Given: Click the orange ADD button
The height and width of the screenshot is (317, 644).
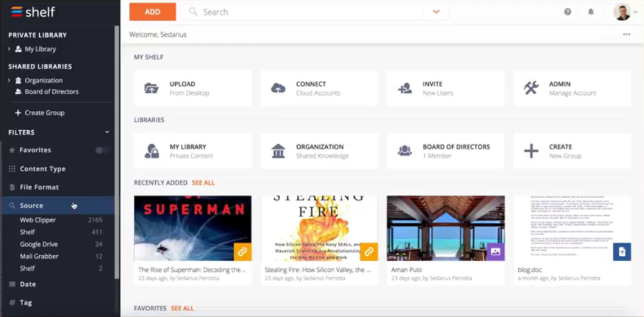Looking at the screenshot, I should coord(153,12).
